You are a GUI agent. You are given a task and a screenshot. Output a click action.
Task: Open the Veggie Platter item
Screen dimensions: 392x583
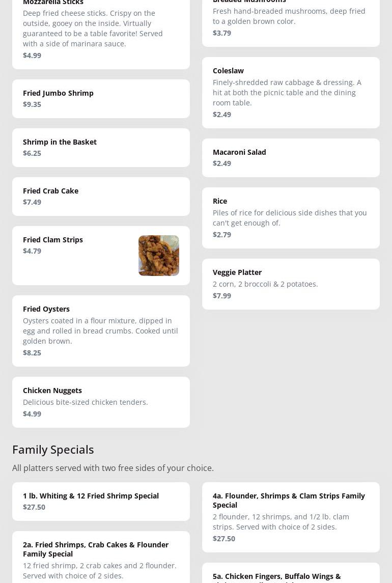290,284
